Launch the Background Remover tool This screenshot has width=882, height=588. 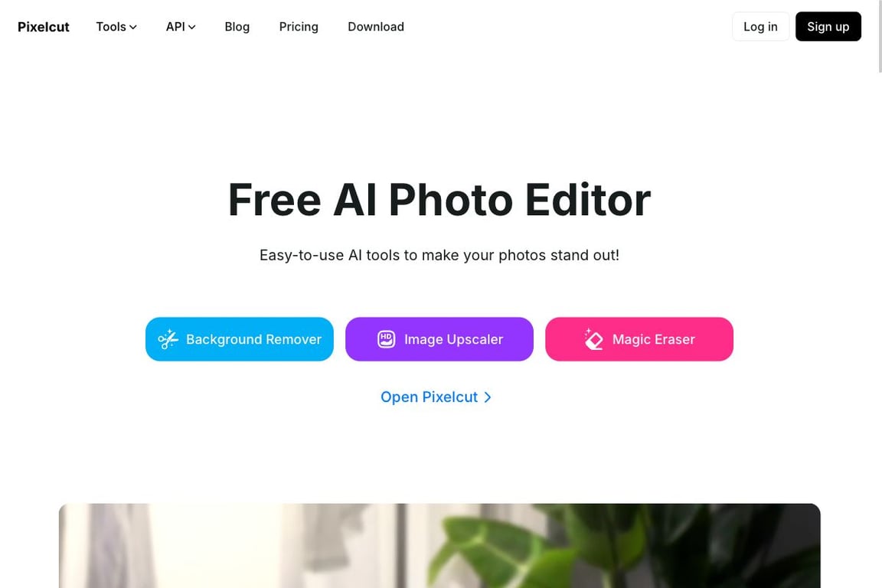pyautogui.click(x=240, y=339)
